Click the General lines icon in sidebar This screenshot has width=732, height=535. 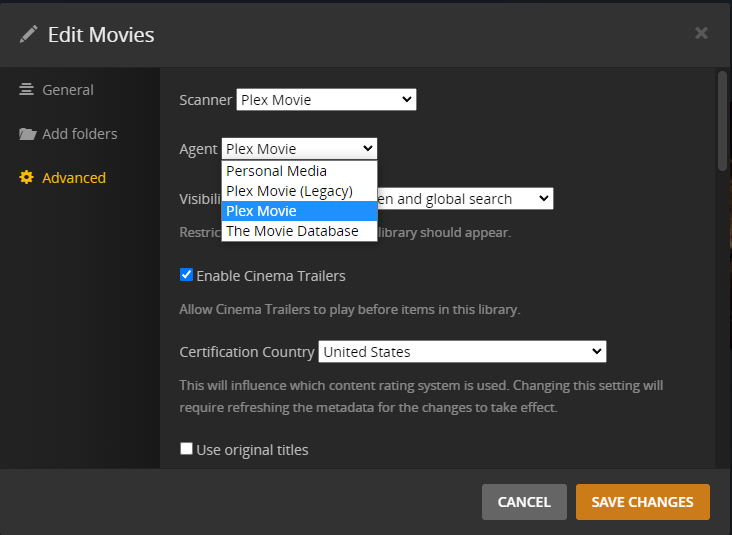(x=27, y=90)
